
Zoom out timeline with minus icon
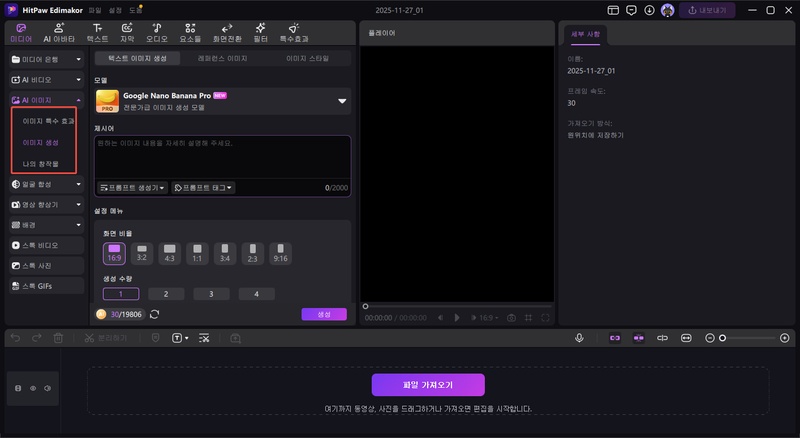710,338
